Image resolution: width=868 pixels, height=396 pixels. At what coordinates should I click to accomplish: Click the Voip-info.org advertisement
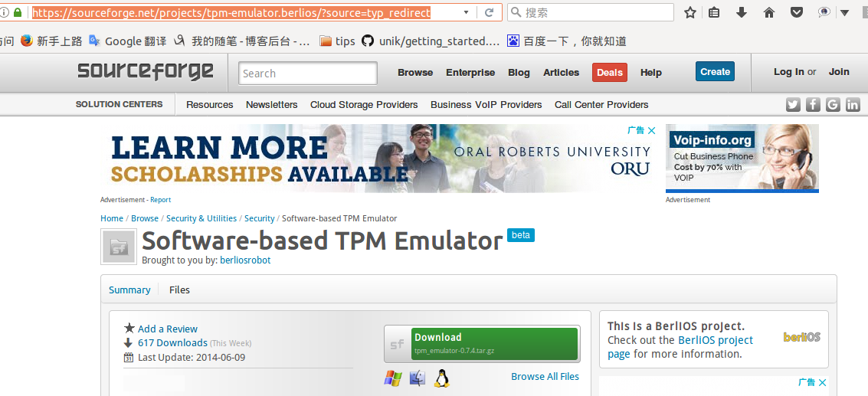[742, 159]
